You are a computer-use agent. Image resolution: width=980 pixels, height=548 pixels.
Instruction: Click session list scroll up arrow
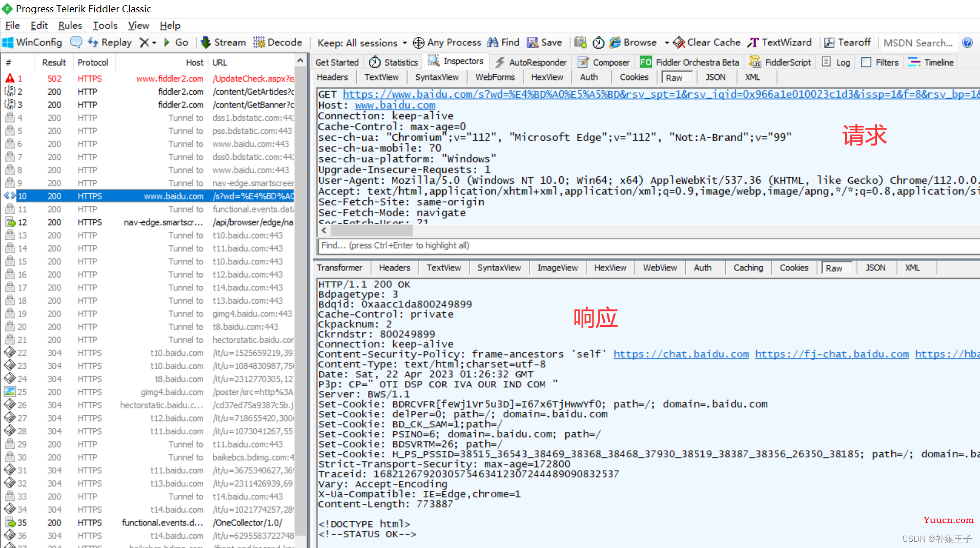(x=300, y=61)
